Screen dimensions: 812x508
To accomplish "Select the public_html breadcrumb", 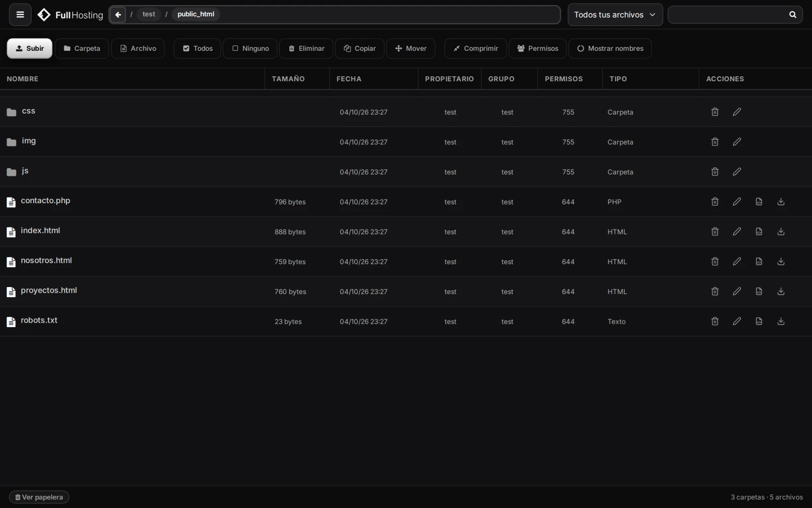I will [196, 14].
